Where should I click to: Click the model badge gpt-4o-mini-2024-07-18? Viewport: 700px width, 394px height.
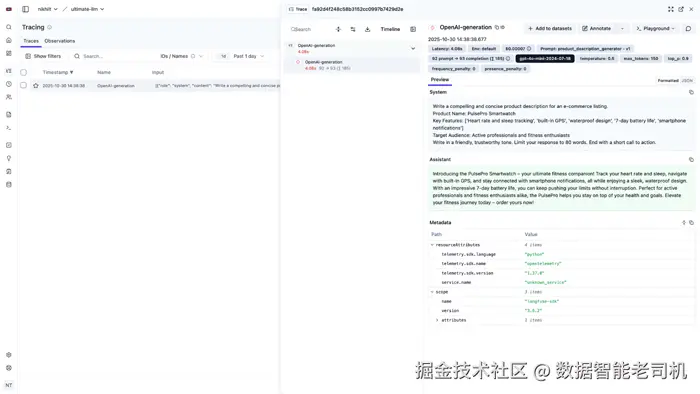coord(545,58)
